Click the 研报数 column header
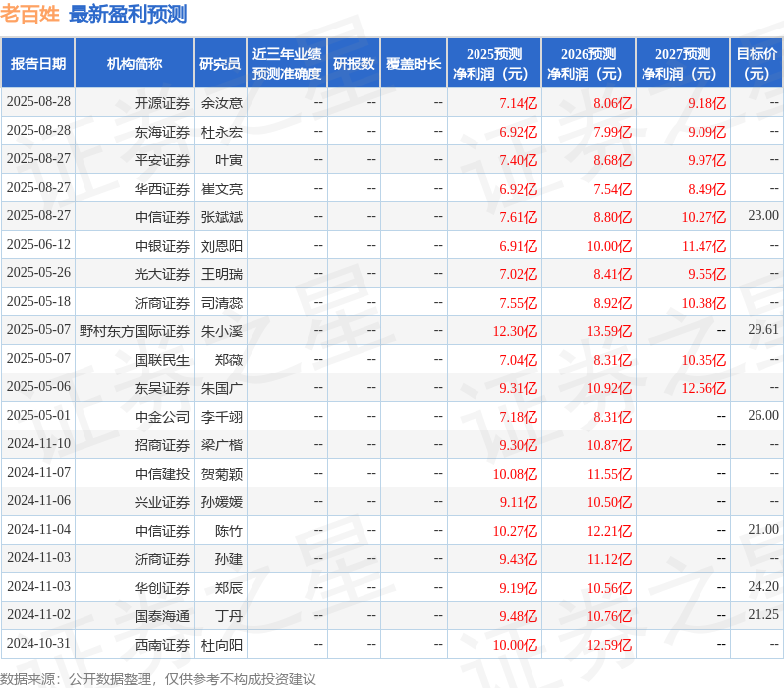The height and width of the screenshot is (688, 784). point(354,63)
